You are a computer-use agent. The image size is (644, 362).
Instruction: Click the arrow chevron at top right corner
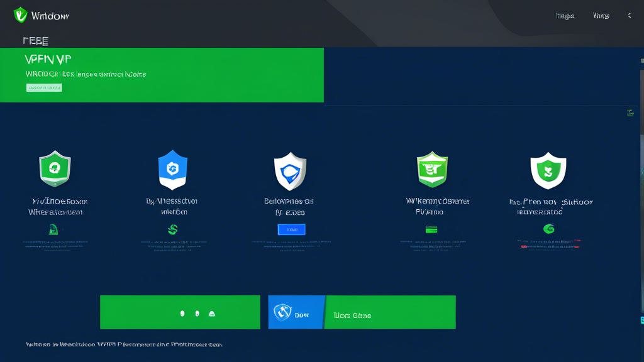click(630, 16)
